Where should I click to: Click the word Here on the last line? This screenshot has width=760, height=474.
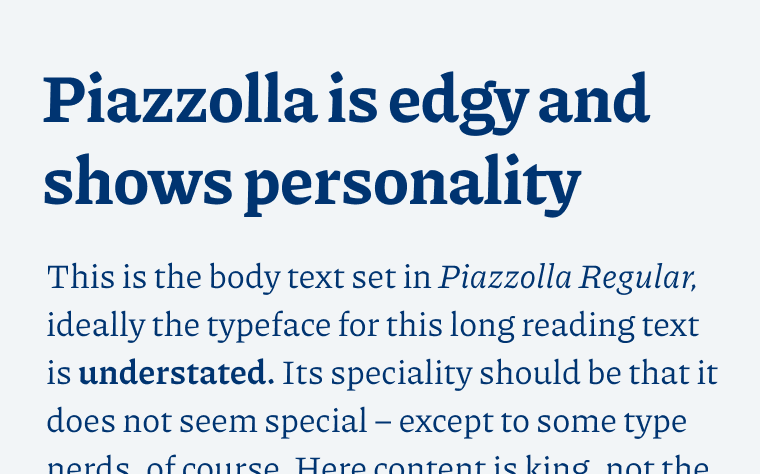coord(331,465)
